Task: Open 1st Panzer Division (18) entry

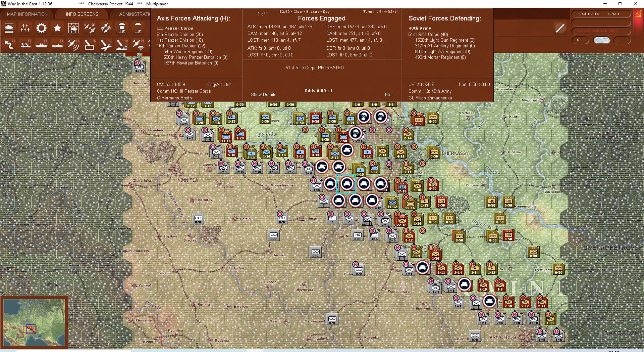Action: click(x=180, y=40)
